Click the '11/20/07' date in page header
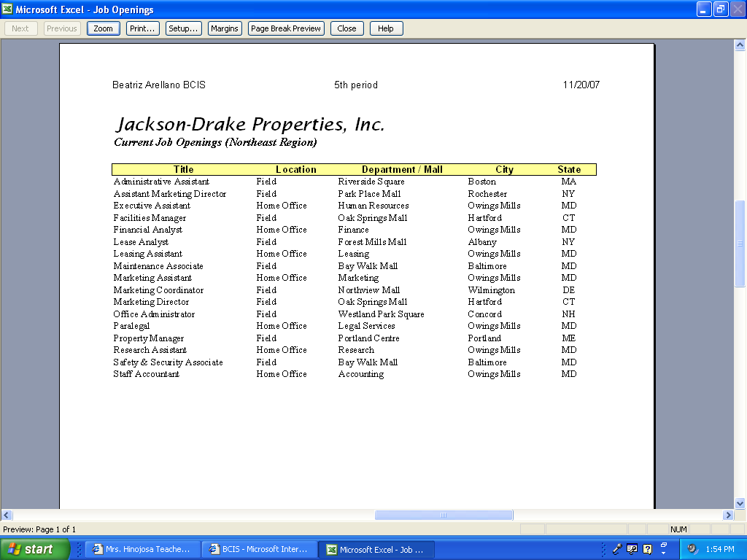The image size is (747, 560). (581, 85)
